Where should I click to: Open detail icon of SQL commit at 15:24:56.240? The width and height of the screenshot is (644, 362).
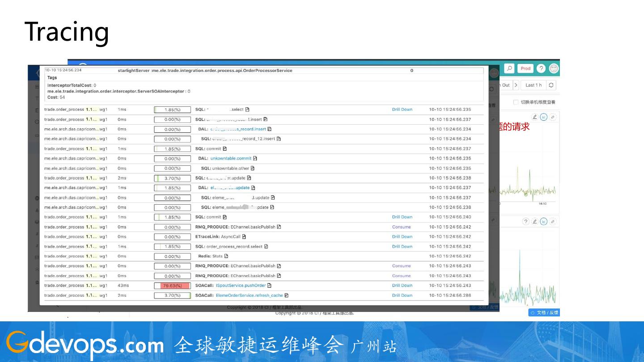tap(225, 217)
